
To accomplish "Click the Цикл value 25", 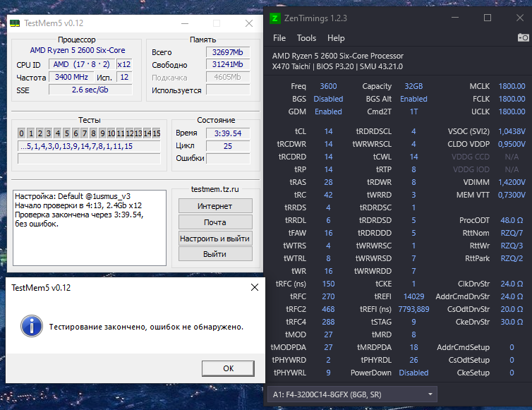I will (228, 146).
